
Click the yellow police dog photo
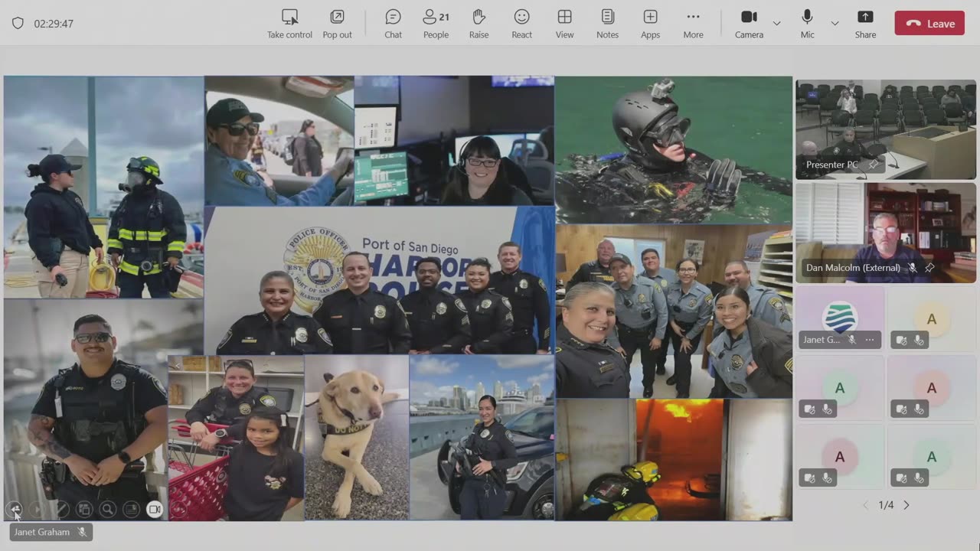click(357, 438)
